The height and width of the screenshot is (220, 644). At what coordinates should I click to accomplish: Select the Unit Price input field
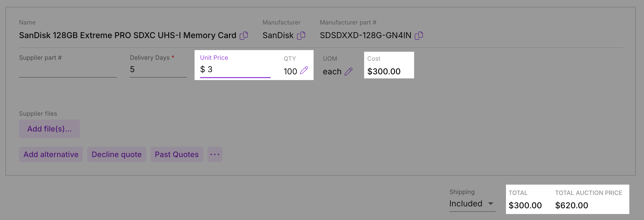[235, 69]
